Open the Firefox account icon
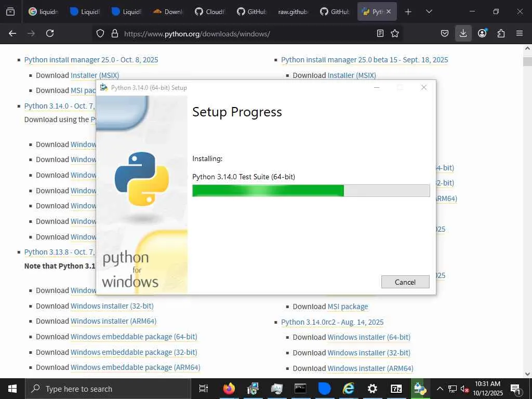The height and width of the screenshot is (399, 532). (482, 33)
